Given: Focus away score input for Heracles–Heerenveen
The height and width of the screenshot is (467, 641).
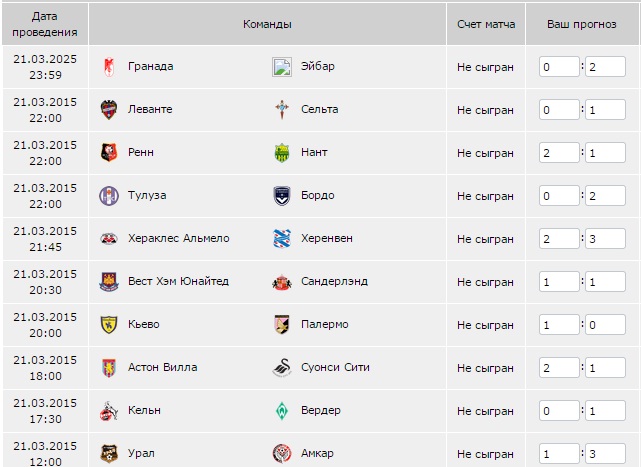Looking at the screenshot, I should (x=605, y=239).
